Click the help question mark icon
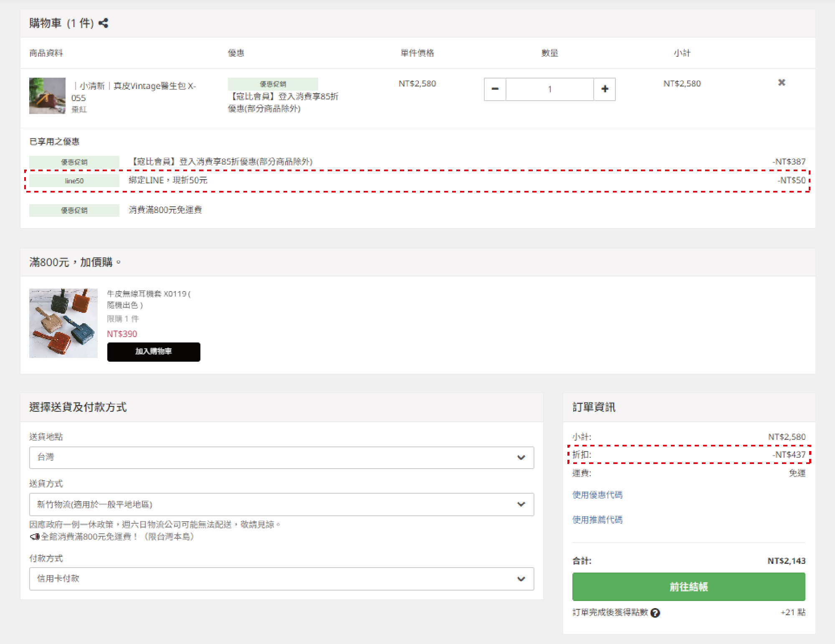Viewport: 835px width, 644px height. (655, 613)
